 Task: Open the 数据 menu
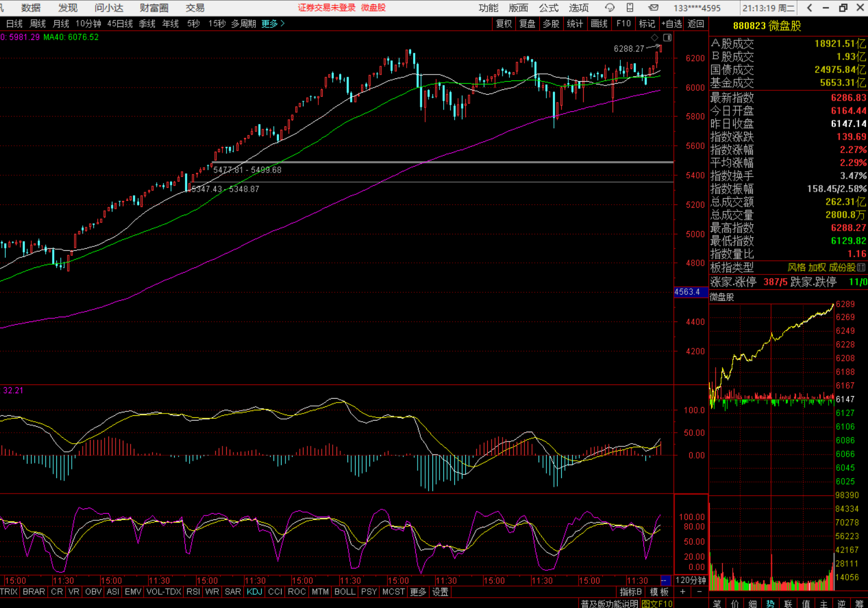point(31,8)
